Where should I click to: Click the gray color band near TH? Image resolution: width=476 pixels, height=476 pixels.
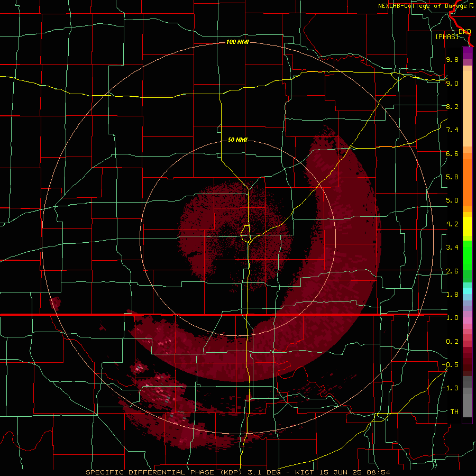(x=467, y=407)
